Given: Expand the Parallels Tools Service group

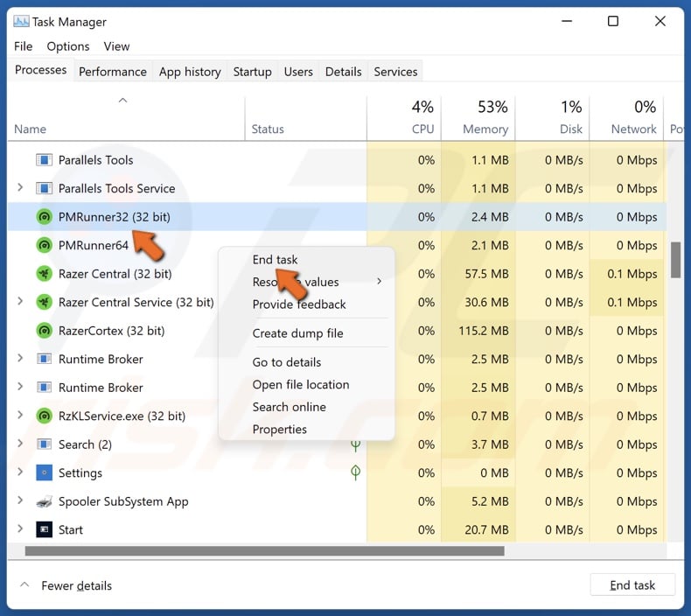Looking at the screenshot, I should click(20, 187).
